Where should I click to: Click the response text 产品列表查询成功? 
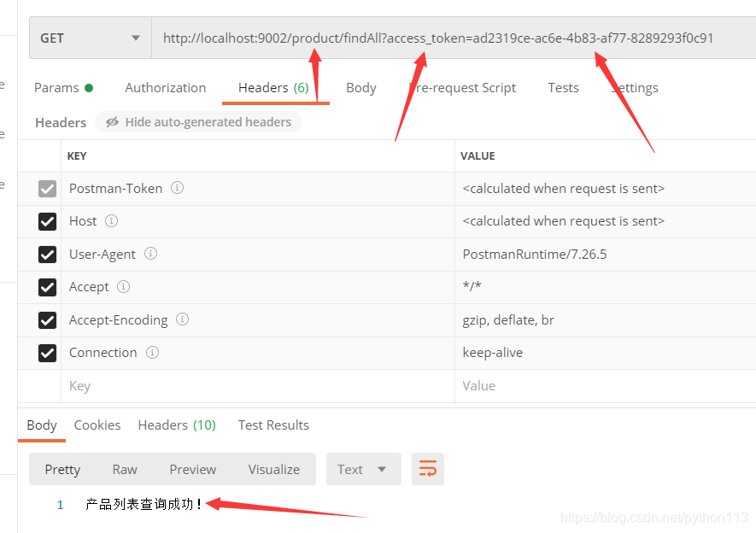(144, 505)
